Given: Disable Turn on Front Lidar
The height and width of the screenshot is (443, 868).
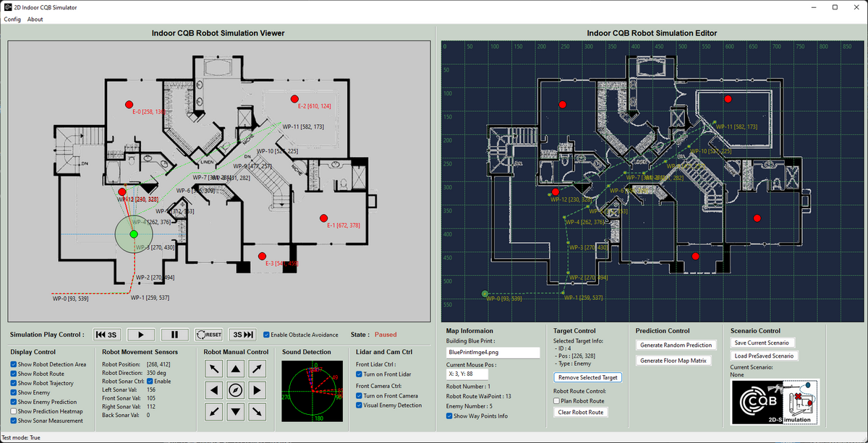Looking at the screenshot, I should (x=360, y=374).
